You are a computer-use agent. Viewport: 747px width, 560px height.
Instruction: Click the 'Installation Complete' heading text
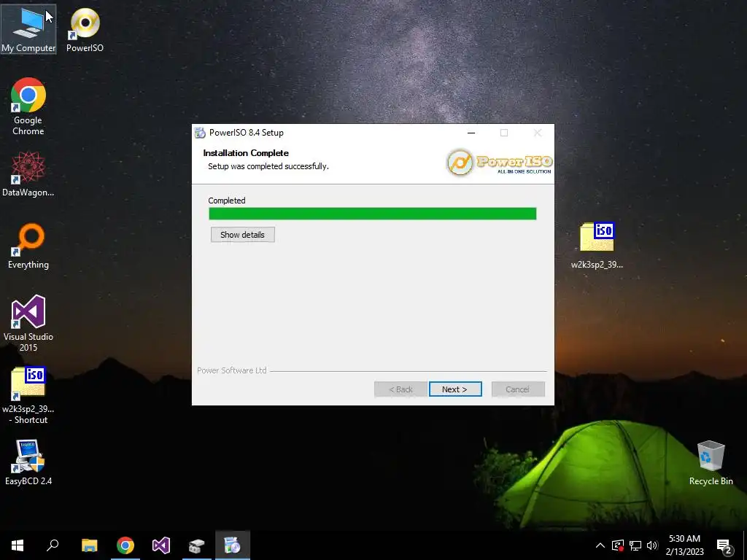coord(246,153)
